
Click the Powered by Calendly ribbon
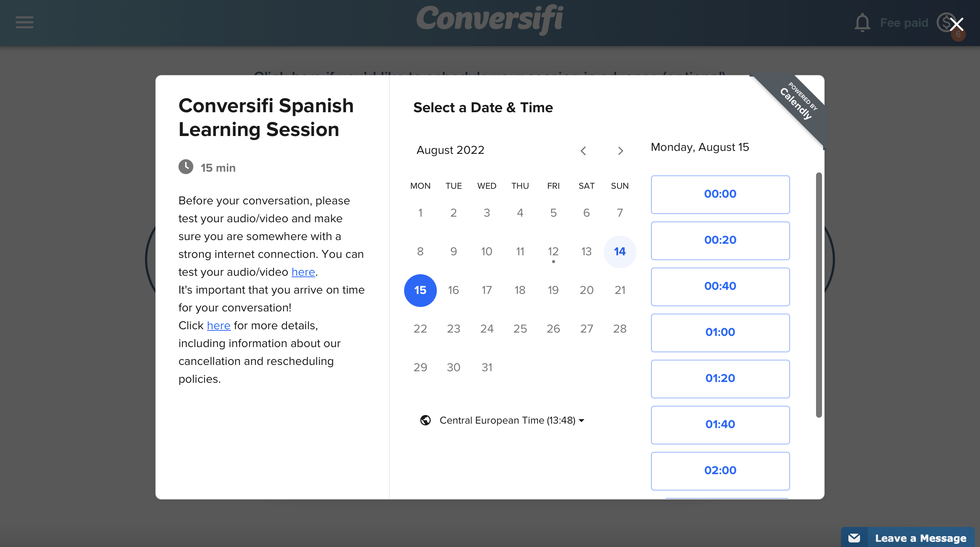[x=798, y=103]
